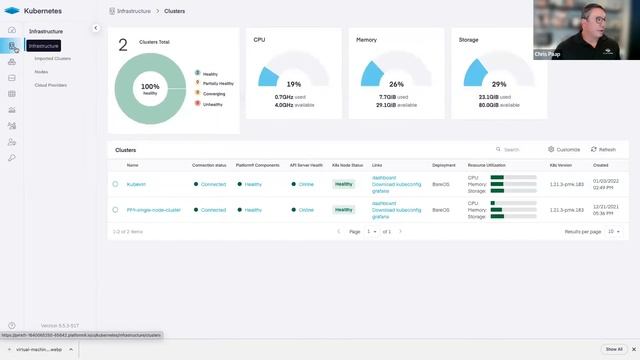
Task: Click the Refresh arrows icon
Action: click(x=593, y=149)
